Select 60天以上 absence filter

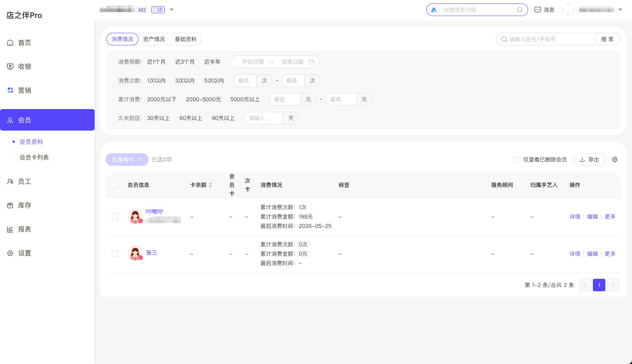click(191, 118)
